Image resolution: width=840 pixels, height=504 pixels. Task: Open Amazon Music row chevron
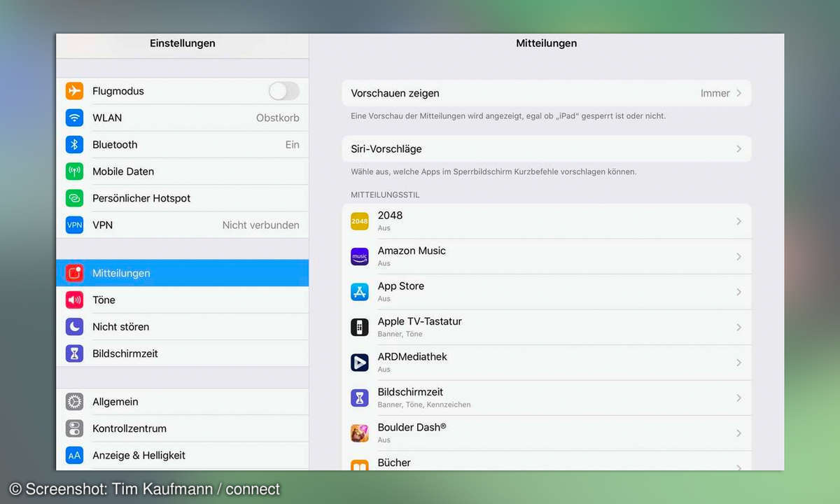point(738,257)
